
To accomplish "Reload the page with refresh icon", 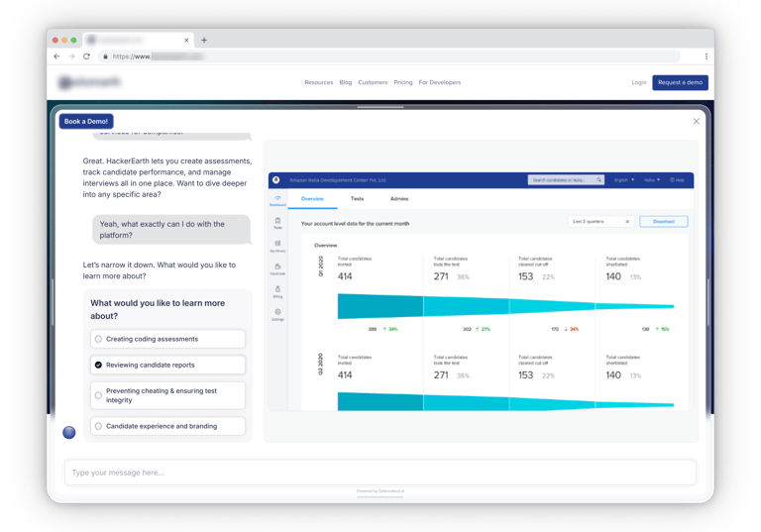I will tap(86, 56).
